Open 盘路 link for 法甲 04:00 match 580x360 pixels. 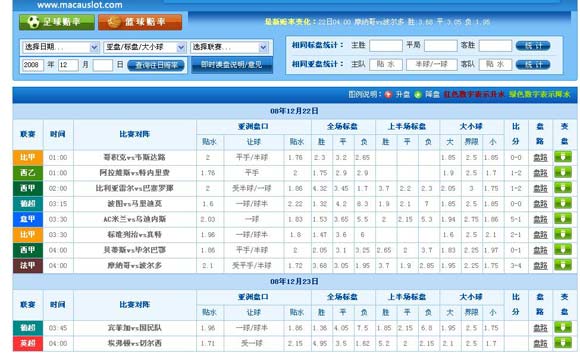540,266
